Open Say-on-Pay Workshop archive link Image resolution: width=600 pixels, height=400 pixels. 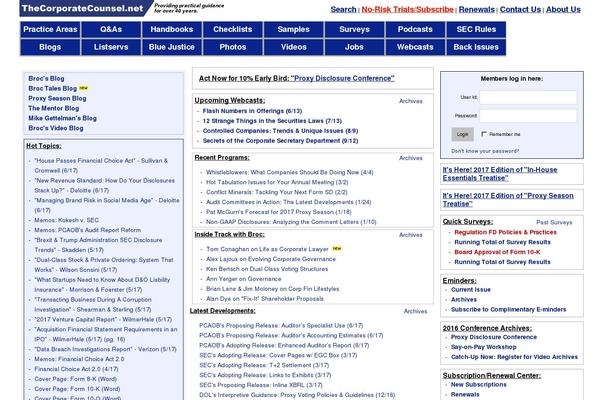coord(484,347)
